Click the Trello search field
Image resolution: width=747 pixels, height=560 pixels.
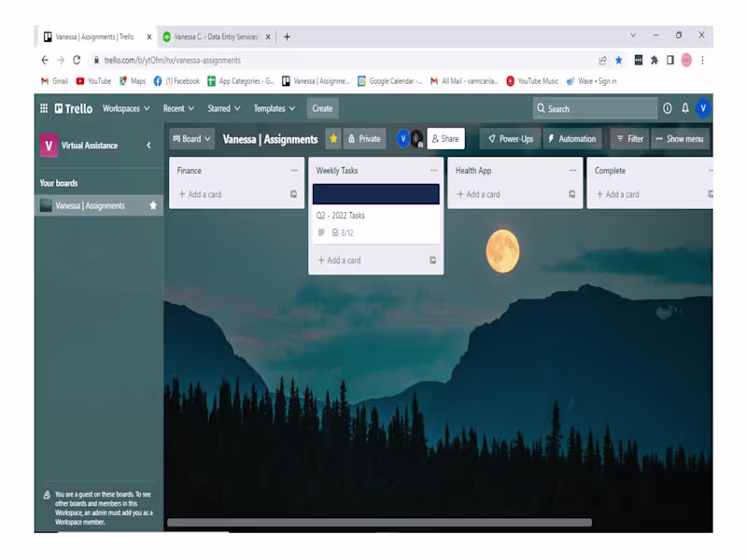click(596, 108)
